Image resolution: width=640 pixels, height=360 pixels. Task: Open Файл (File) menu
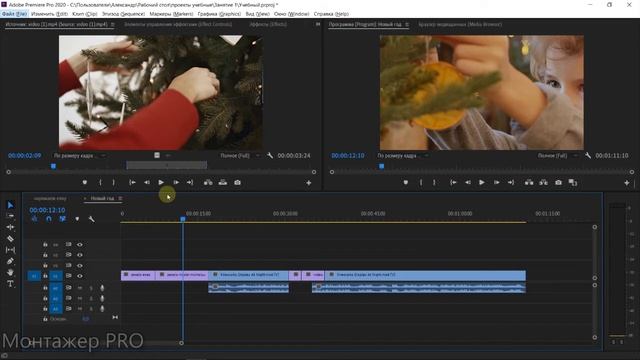pos(14,14)
